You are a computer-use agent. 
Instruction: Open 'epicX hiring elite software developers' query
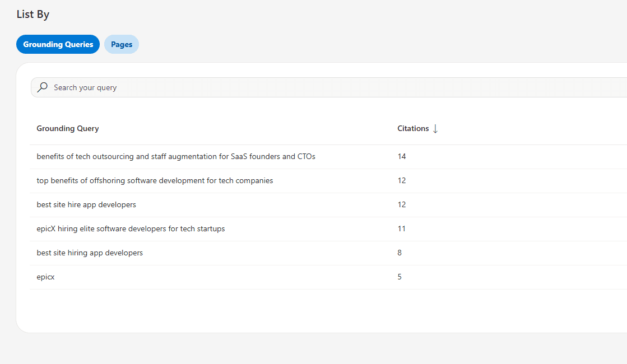(131, 228)
